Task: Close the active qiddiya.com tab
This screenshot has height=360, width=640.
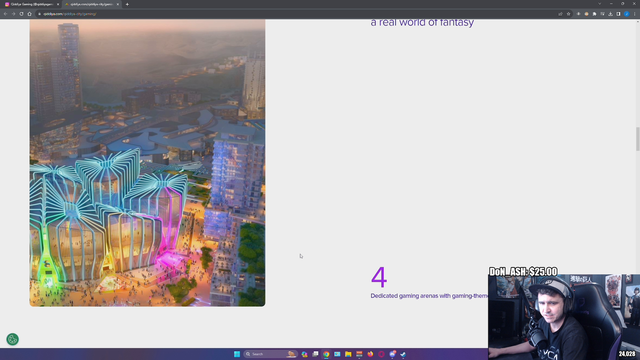Action: [x=118, y=4]
